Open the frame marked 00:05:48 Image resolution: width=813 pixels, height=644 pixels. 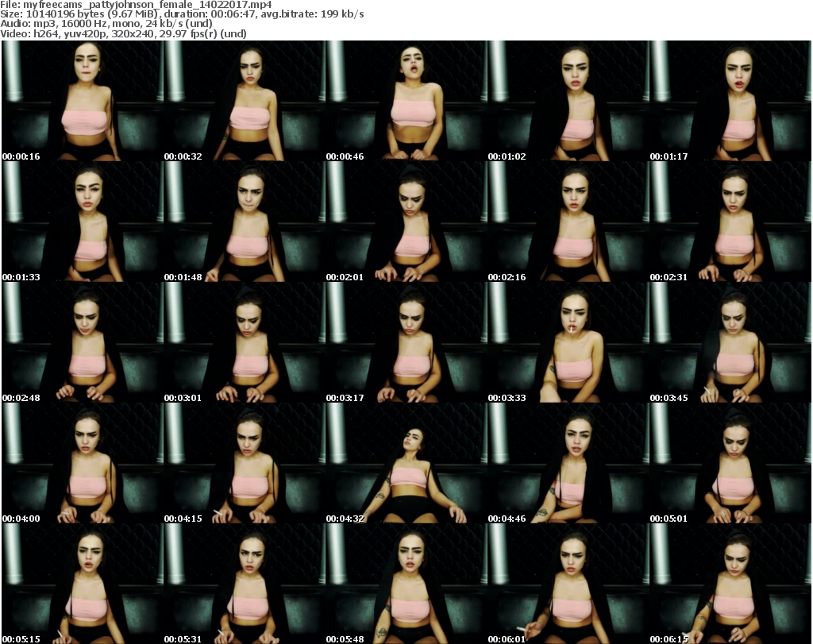[x=406, y=584]
